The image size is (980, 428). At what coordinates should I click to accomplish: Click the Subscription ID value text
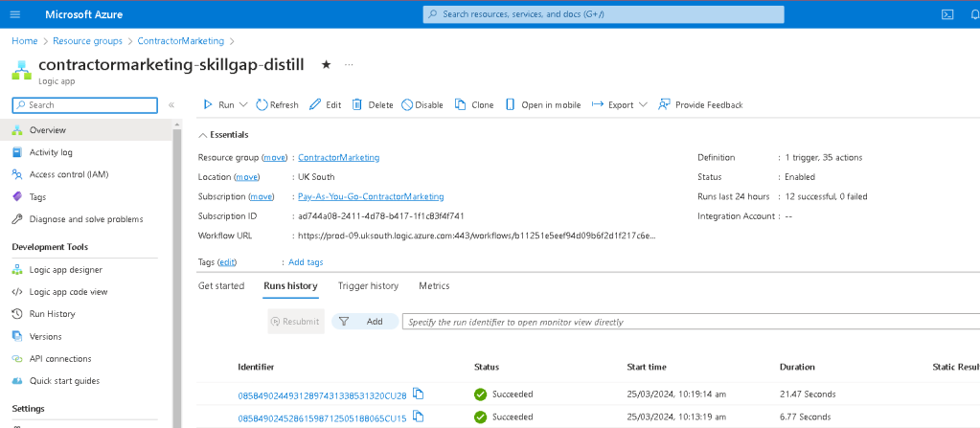click(380, 216)
